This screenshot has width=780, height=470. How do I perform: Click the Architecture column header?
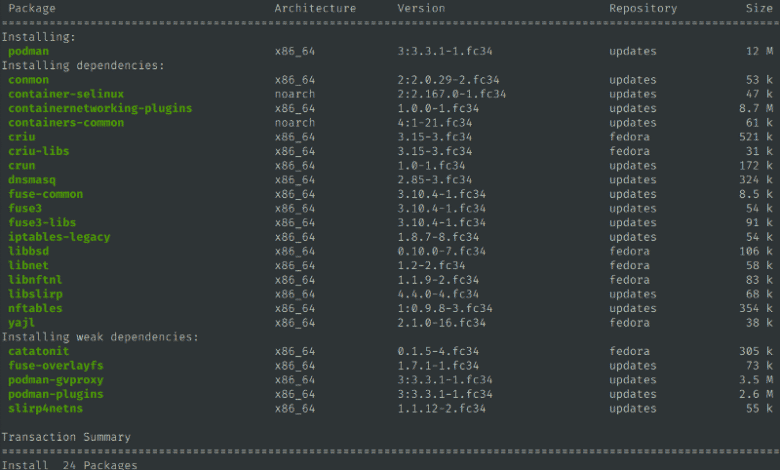click(x=315, y=8)
